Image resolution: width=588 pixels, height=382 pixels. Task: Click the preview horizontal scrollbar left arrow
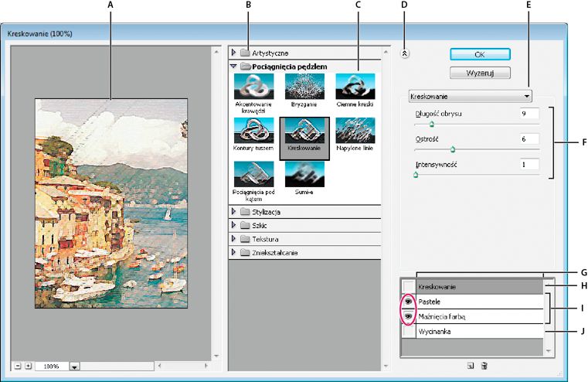pyautogui.click(x=159, y=366)
